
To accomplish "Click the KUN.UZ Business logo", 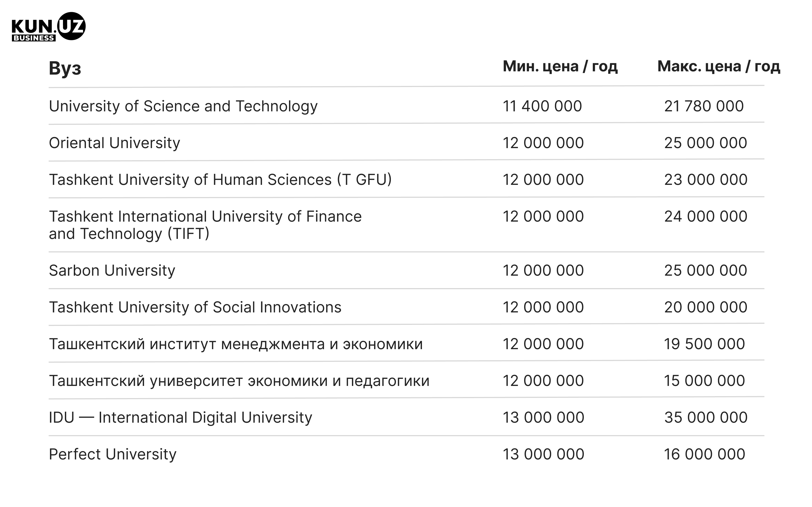I will pyautogui.click(x=48, y=26).
